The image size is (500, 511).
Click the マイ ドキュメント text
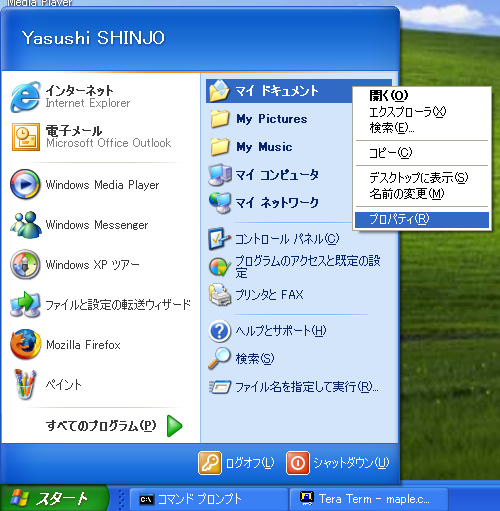[277, 91]
